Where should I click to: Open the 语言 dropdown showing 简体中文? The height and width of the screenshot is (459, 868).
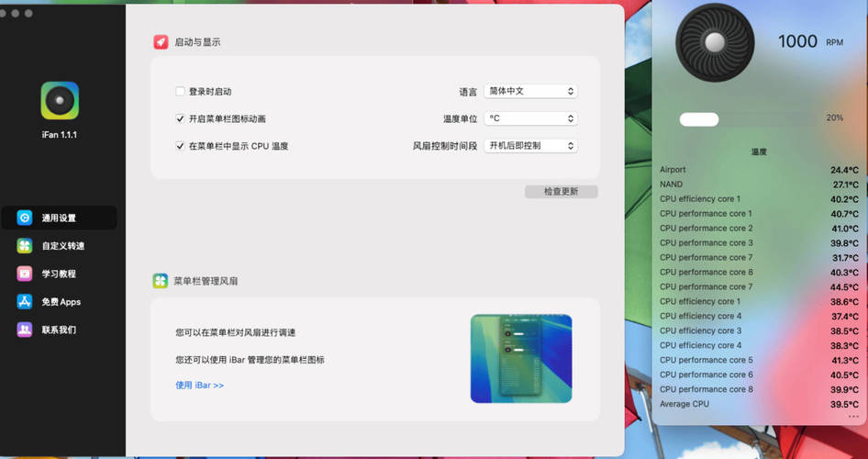529,92
